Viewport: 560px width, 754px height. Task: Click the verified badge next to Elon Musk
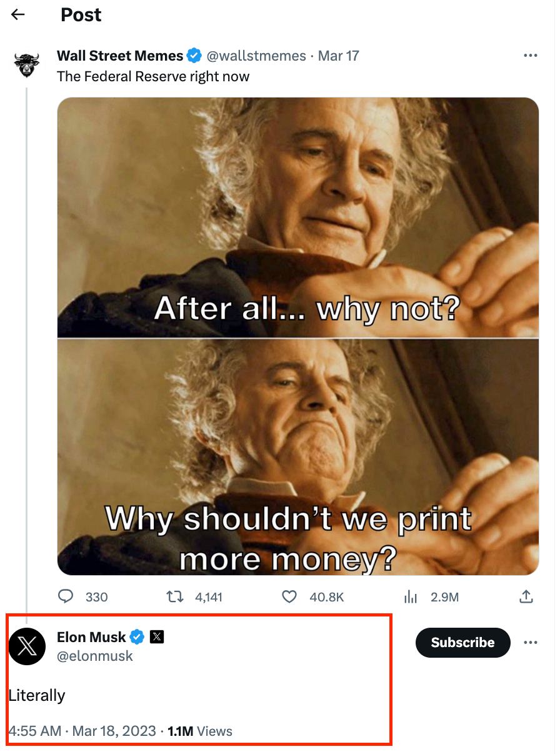point(137,637)
